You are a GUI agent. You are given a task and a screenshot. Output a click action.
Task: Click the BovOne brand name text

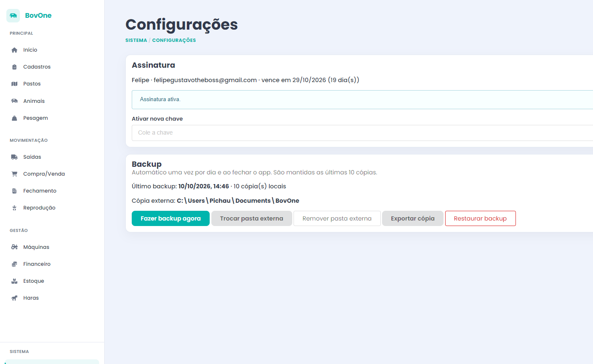coord(38,16)
